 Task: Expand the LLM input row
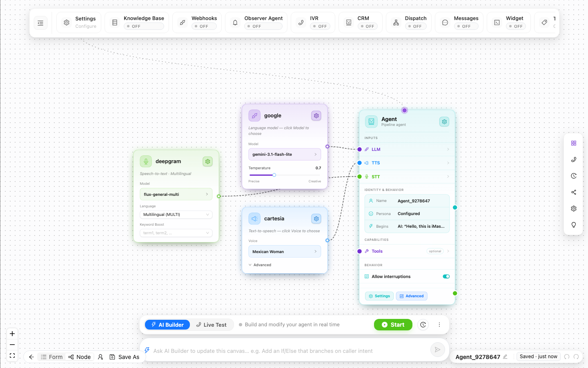point(407,149)
